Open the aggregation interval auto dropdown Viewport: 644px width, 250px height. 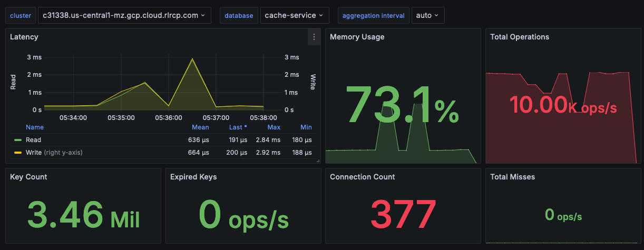(x=427, y=15)
